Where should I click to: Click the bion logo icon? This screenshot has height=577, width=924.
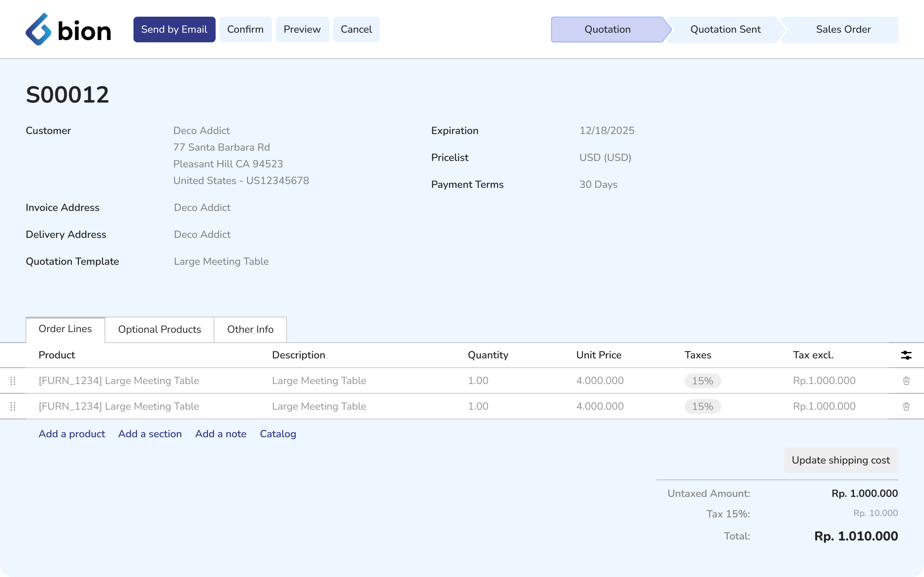38,29
